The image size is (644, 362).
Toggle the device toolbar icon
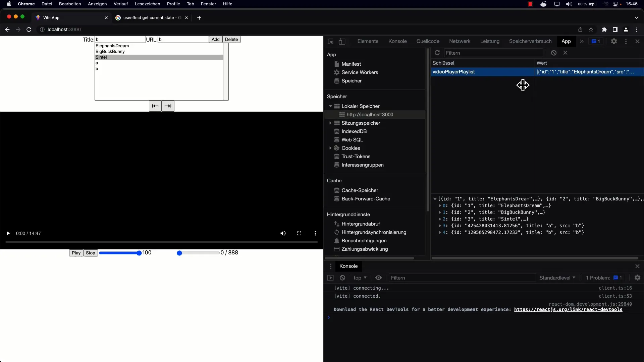[342, 41]
